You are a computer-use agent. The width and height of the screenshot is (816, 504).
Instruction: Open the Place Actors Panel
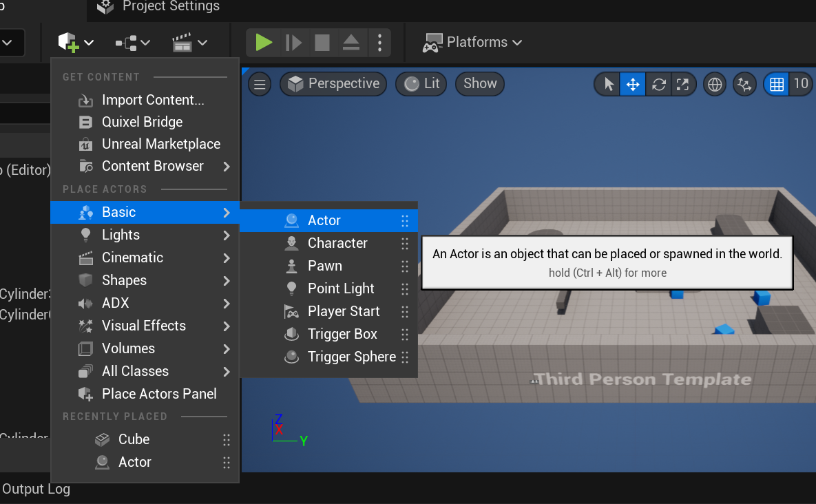click(145, 394)
